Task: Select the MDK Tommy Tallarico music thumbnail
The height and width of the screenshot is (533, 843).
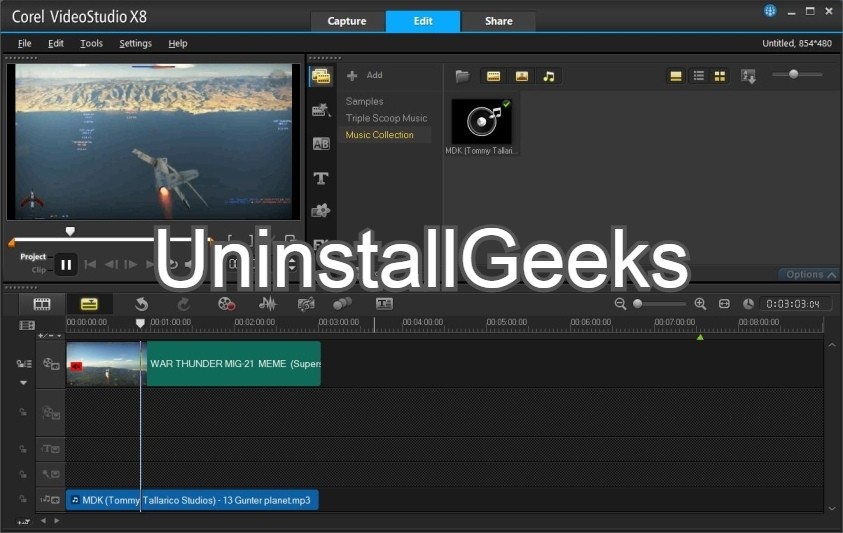Action: tap(482, 122)
